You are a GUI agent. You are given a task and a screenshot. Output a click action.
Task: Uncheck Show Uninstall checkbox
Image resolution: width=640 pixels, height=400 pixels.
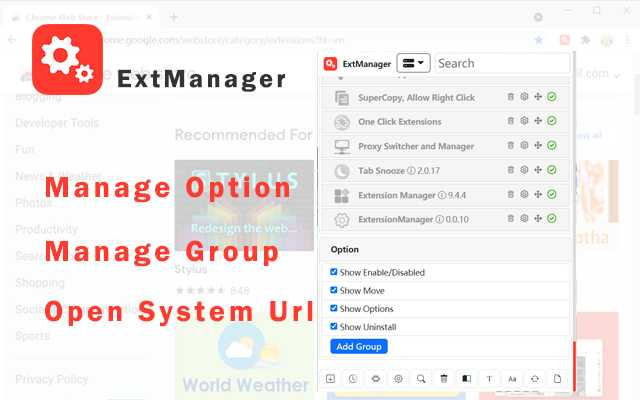(x=334, y=327)
